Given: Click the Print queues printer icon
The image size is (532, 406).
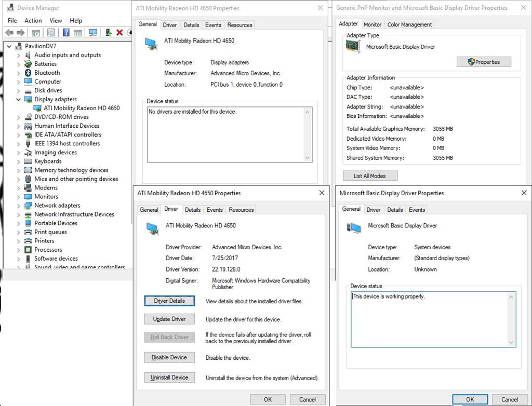Looking at the screenshot, I should [x=28, y=232].
